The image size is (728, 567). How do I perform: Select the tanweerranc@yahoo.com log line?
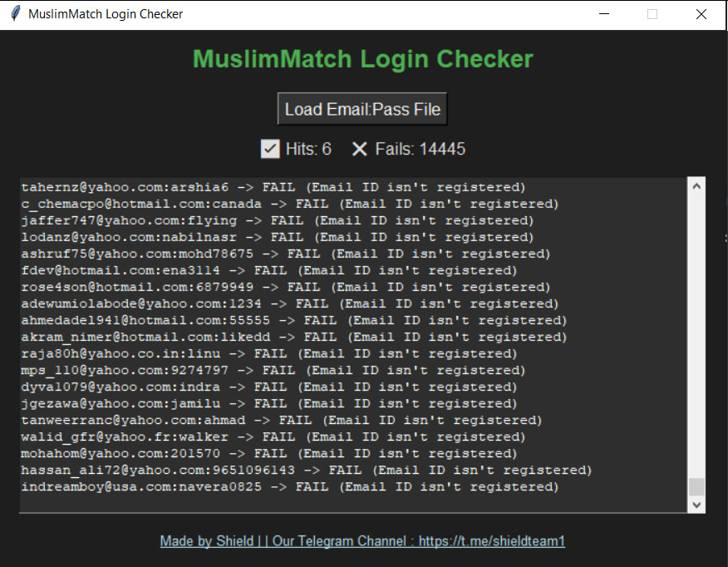(282, 420)
